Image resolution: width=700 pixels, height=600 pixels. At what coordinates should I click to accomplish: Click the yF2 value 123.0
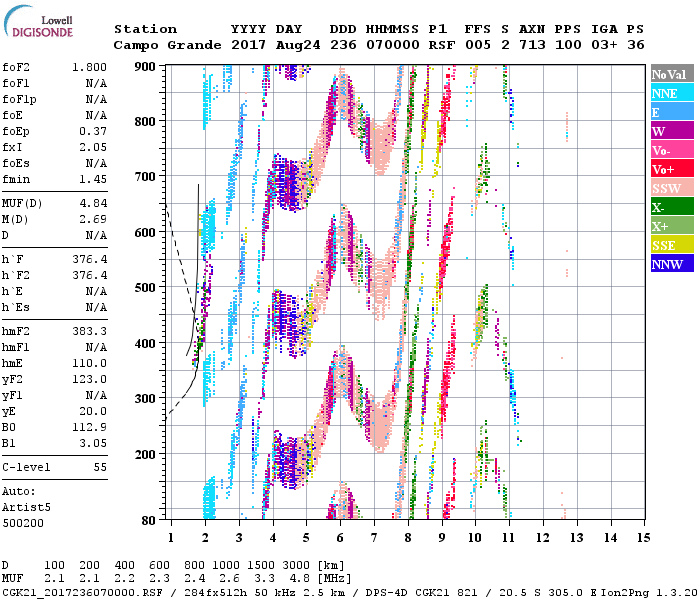[89, 379]
